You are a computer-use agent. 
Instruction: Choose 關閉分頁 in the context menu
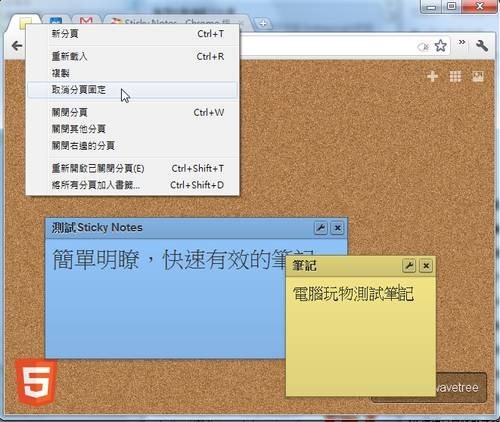tap(132, 112)
